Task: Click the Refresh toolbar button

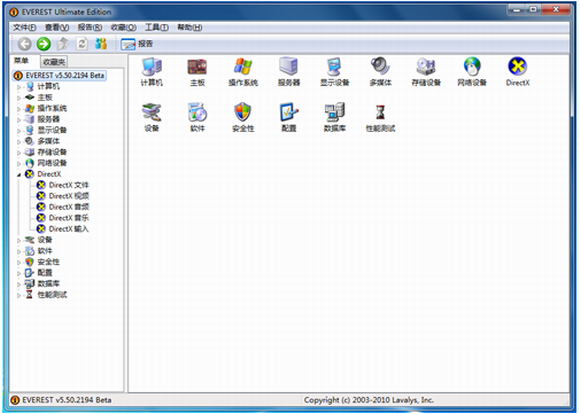Action: [x=82, y=44]
